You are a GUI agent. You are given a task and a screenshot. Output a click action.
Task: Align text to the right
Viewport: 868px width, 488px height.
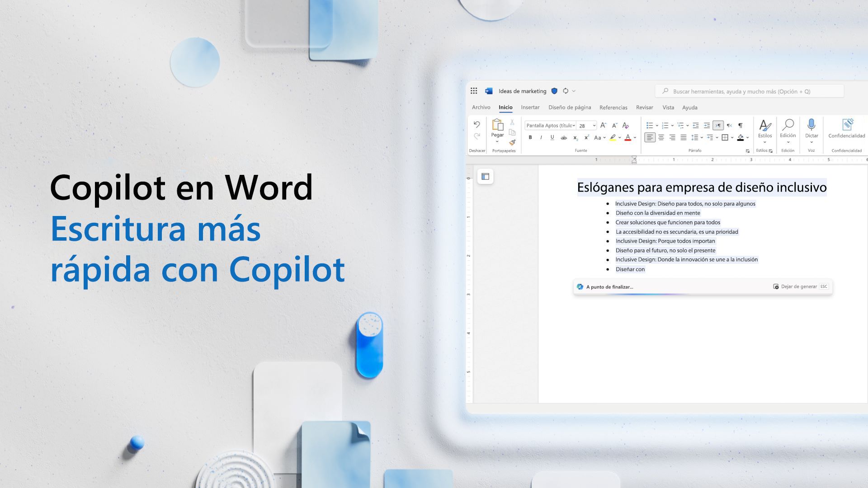(x=672, y=137)
